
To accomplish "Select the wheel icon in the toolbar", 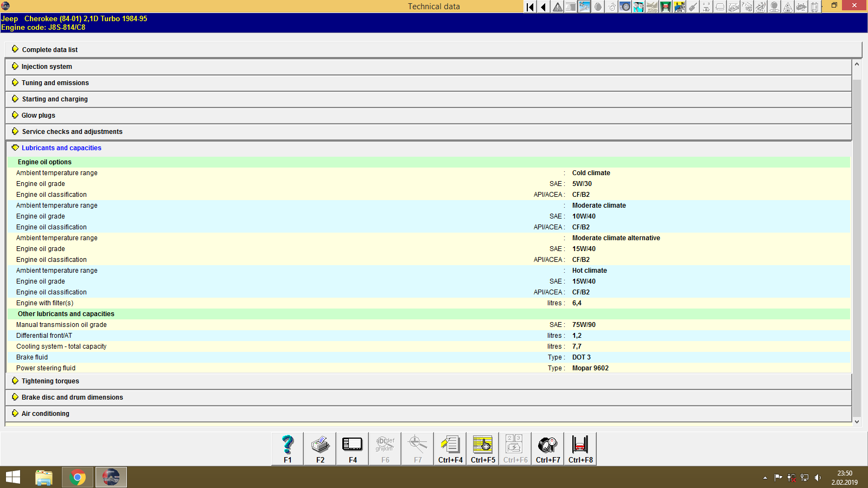I will 624,7.
